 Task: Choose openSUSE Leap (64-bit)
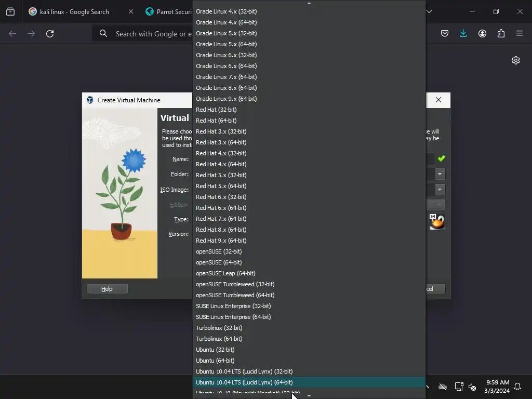309,273
